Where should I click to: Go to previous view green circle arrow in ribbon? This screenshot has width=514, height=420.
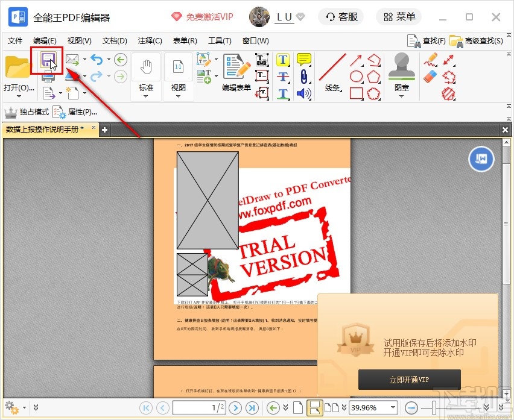point(121,60)
